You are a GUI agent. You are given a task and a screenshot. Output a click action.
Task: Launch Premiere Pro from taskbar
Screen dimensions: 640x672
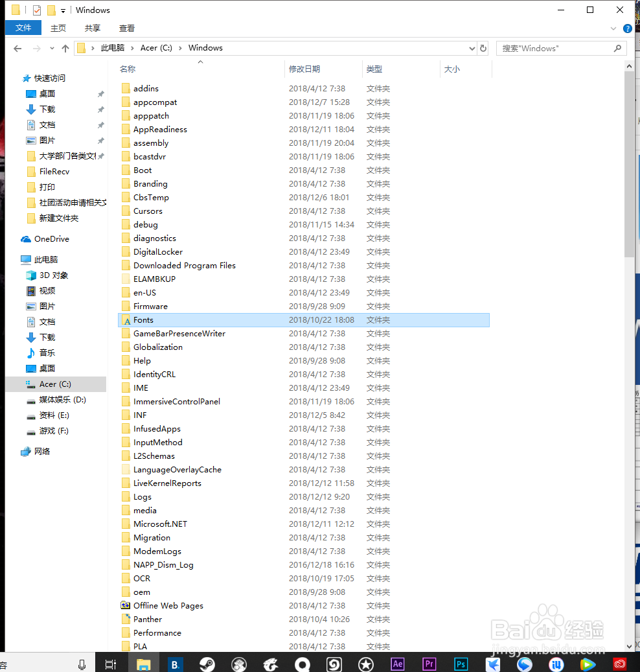tap(429, 664)
